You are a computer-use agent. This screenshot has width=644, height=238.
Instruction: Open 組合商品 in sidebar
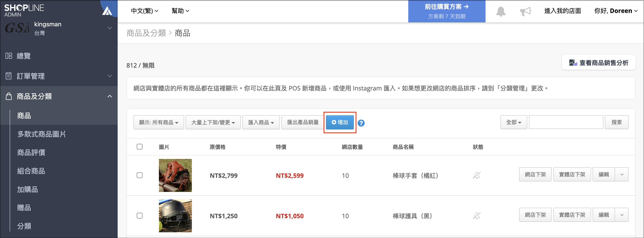[31, 171]
